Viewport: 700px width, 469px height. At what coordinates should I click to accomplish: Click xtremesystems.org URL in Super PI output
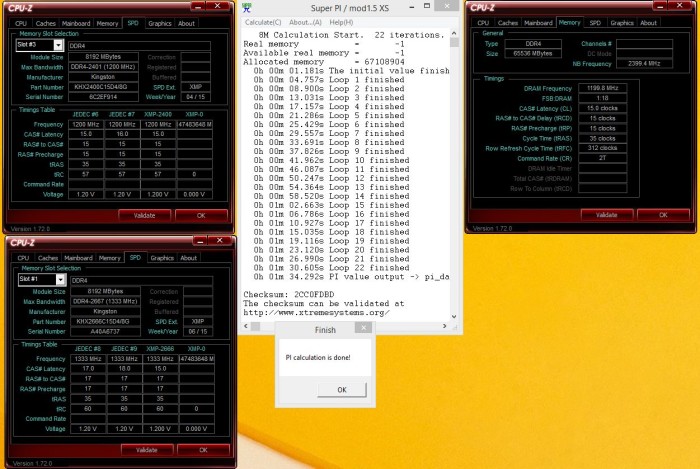point(317,312)
